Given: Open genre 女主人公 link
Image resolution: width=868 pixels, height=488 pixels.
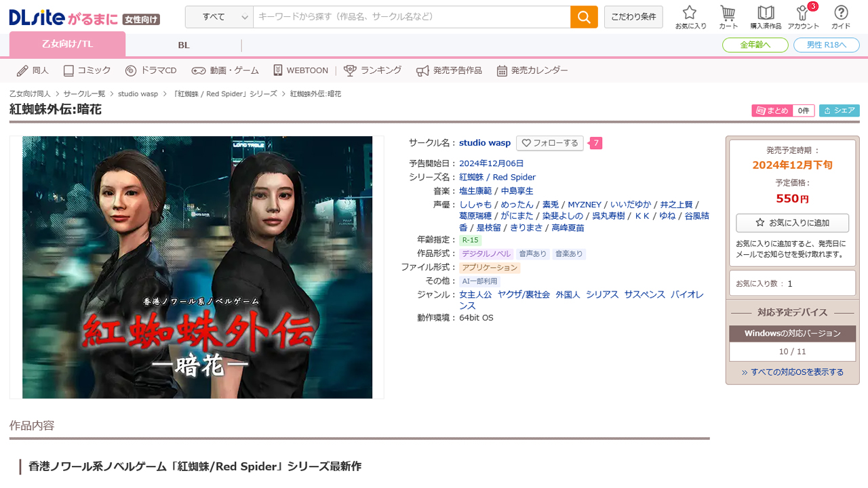Looking at the screenshot, I should click(475, 295).
